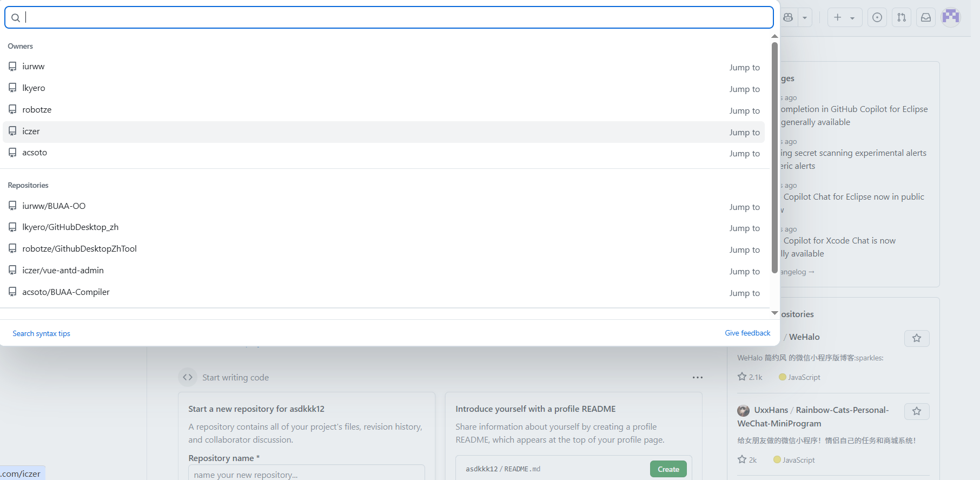Open Copilot chat icon in header

[788, 17]
